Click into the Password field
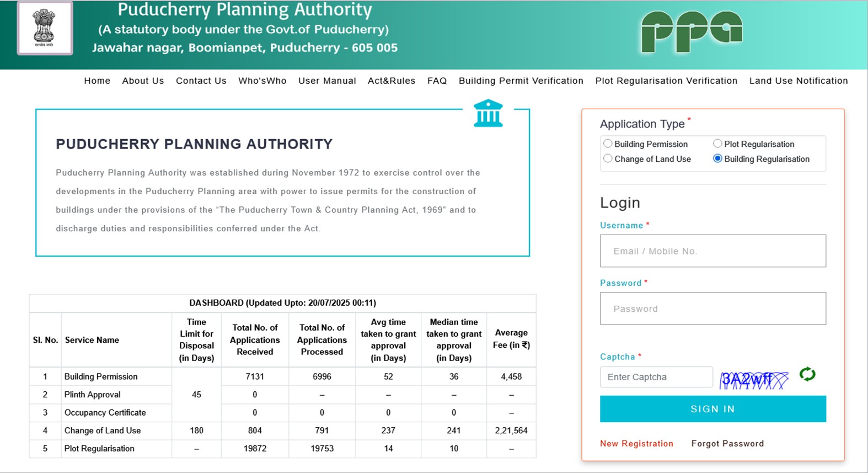The image size is (868, 473). pos(713,309)
